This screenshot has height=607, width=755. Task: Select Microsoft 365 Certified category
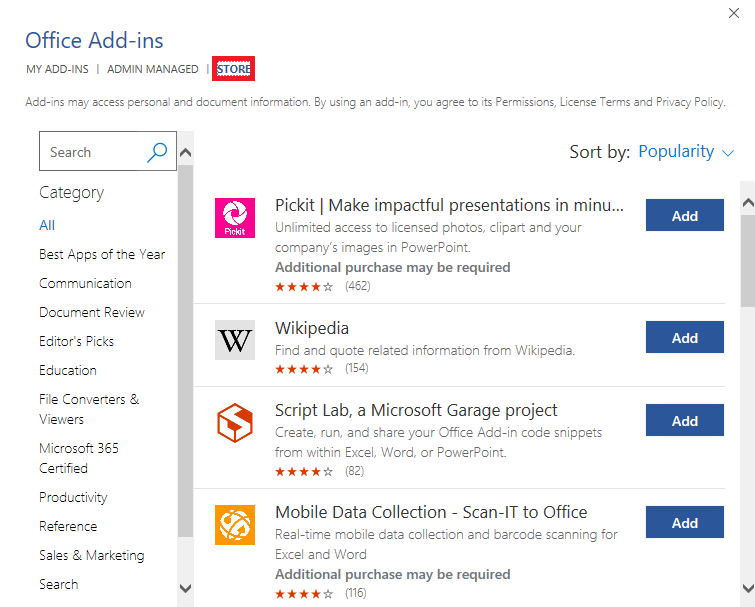click(79, 458)
